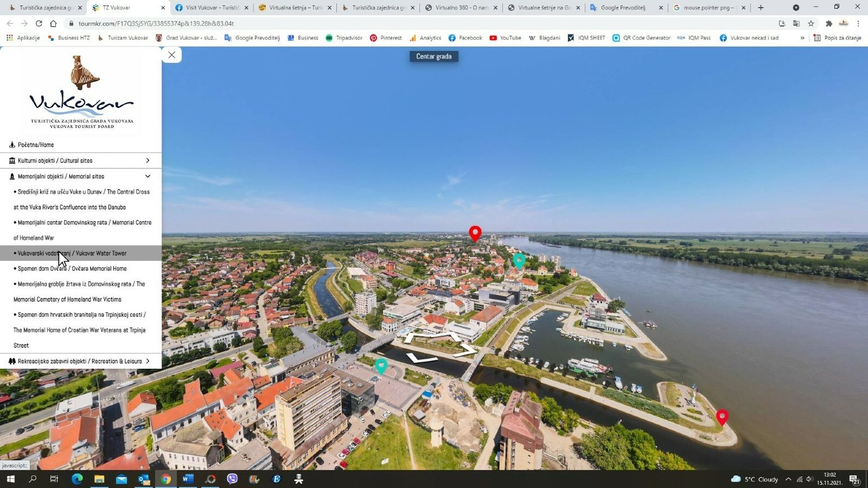Open Viber from the taskbar

[232, 479]
